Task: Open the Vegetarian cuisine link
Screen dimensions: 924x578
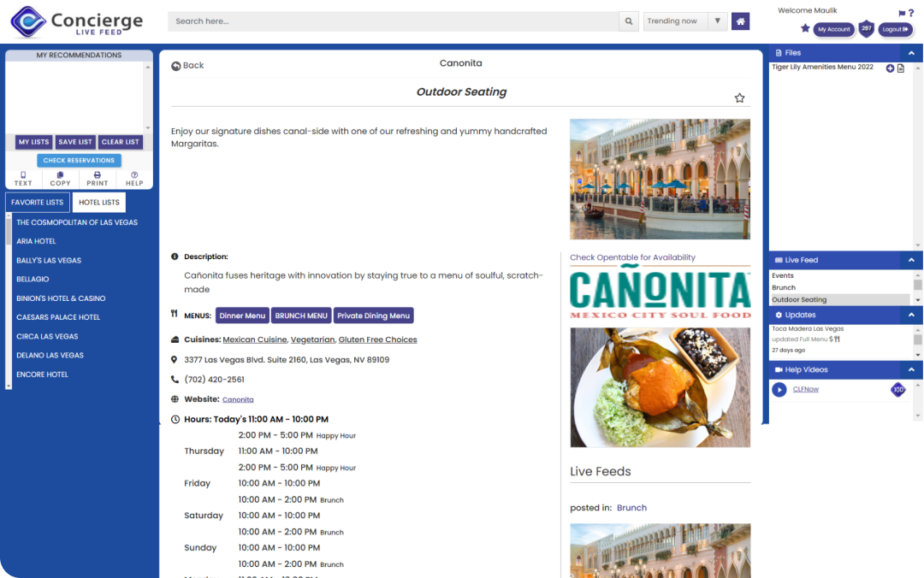Action: pyautogui.click(x=312, y=340)
